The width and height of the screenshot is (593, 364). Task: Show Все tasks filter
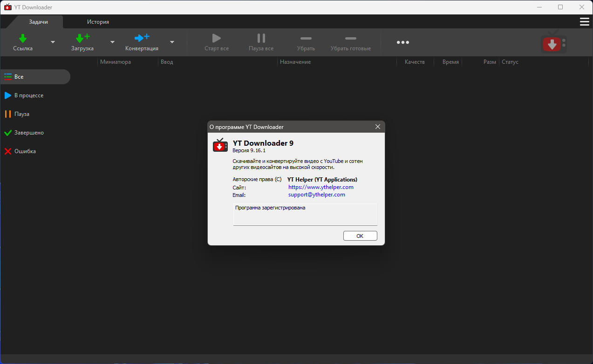(35, 77)
